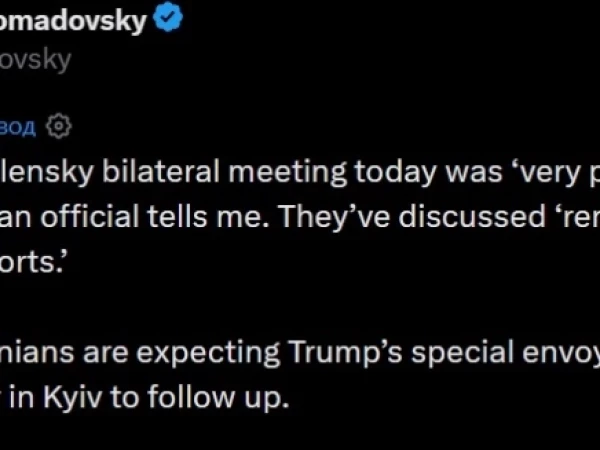
Task: Select the word "special" before envoy
Action: (462, 353)
